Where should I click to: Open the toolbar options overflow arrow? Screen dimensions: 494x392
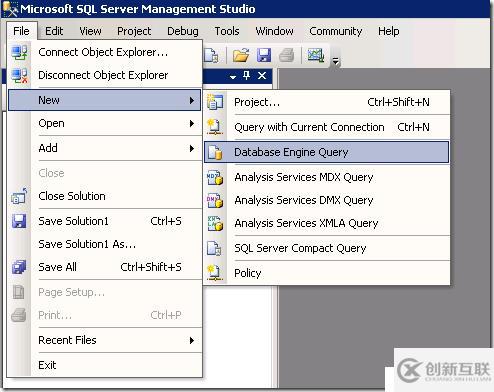336,61
